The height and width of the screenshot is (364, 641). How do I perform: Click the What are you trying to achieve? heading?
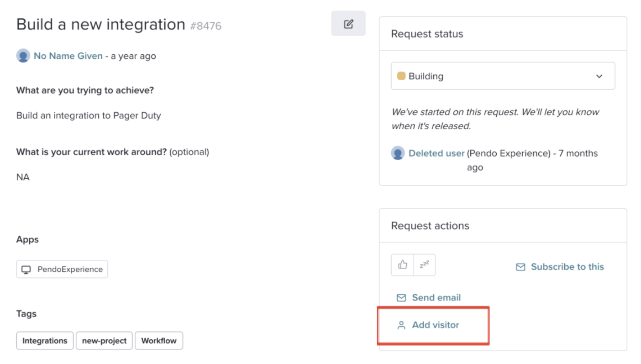tap(85, 90)
